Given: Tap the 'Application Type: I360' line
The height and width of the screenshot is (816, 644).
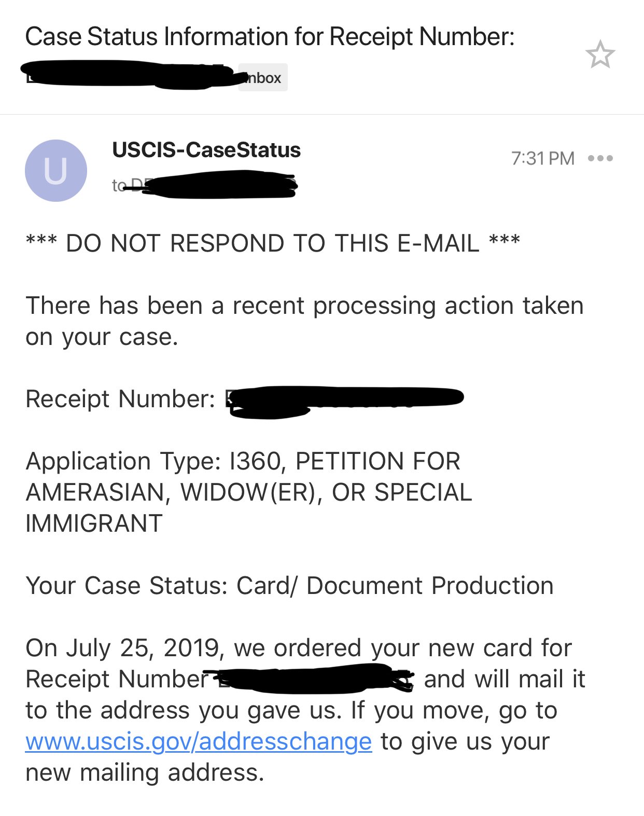Looking at the screenshot, I should pos(243,461).
